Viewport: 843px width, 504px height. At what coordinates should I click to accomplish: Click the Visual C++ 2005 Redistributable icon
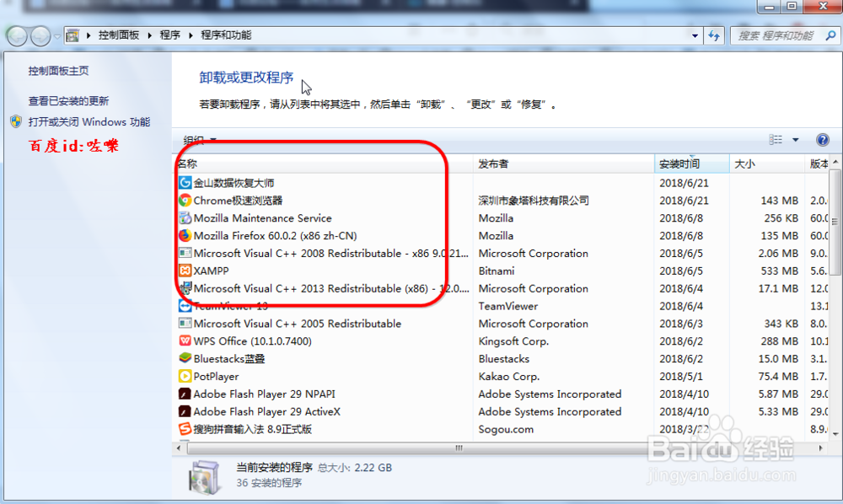[x=185, y=324]
